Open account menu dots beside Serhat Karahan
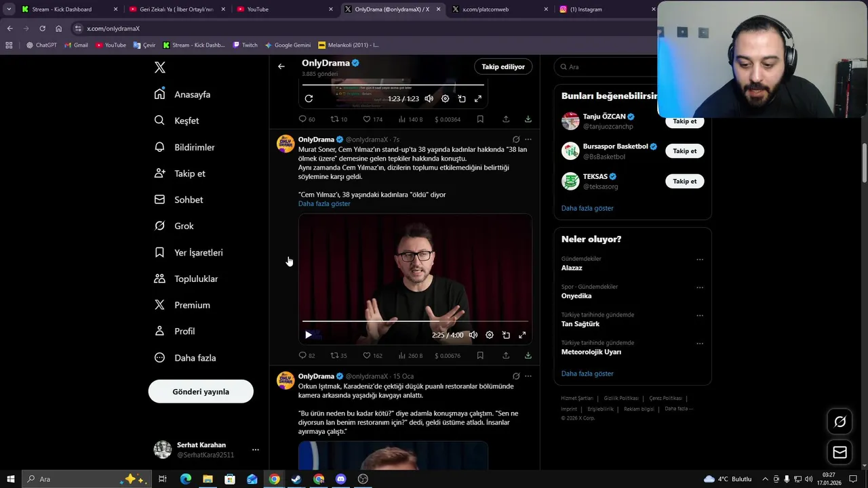Screen dimensions: 868x488 point(256,449)
